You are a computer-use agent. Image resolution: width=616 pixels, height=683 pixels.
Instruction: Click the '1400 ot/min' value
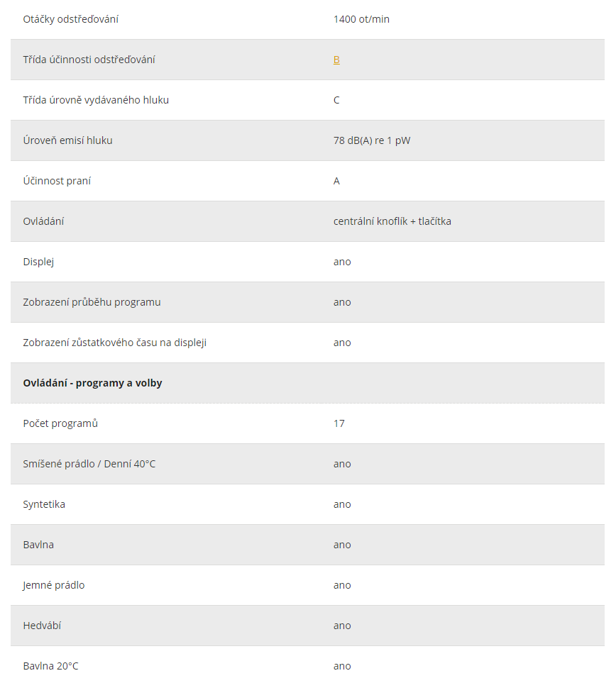click(361, 19)
